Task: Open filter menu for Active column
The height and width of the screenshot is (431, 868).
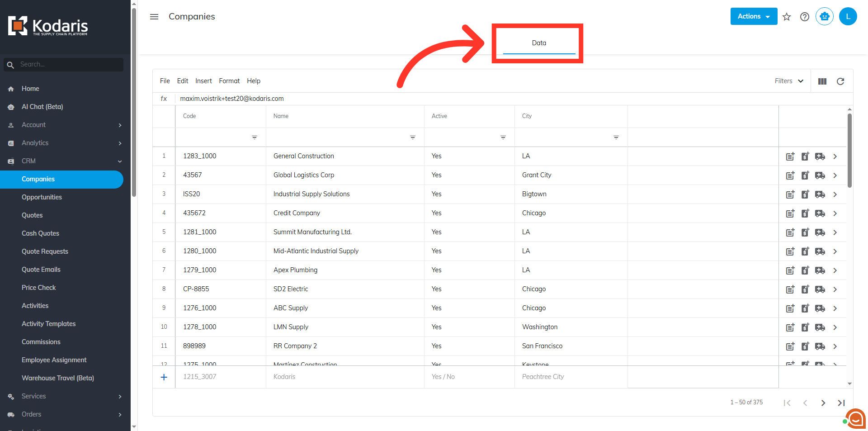Action: tap(503, 137)
